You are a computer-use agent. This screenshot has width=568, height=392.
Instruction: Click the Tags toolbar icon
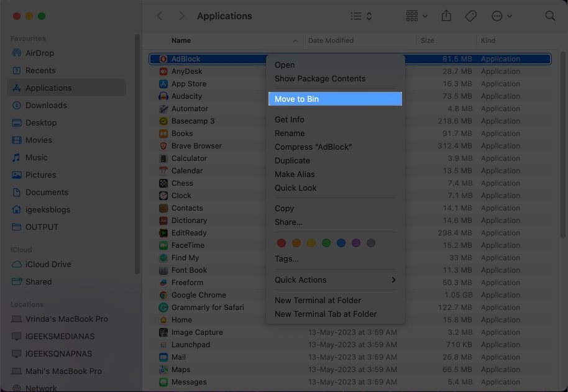pyautogui.click(x=470, y=16)
